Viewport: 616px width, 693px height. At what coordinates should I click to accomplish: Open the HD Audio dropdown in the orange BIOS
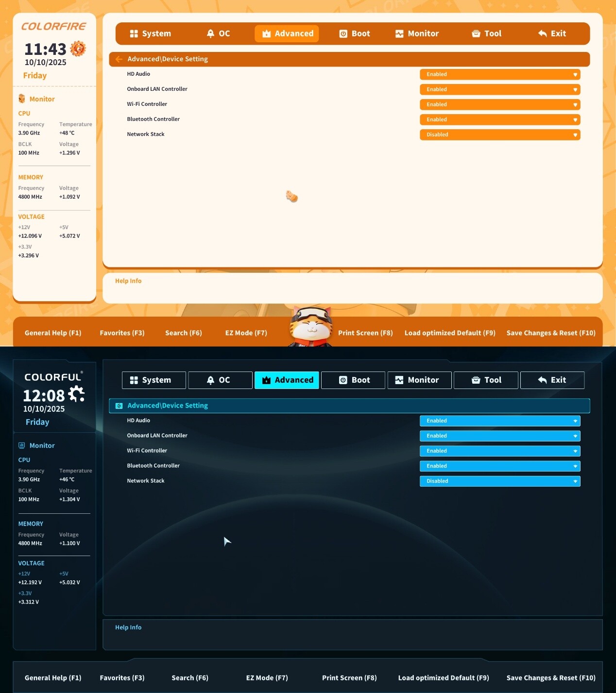click(499, 74)
